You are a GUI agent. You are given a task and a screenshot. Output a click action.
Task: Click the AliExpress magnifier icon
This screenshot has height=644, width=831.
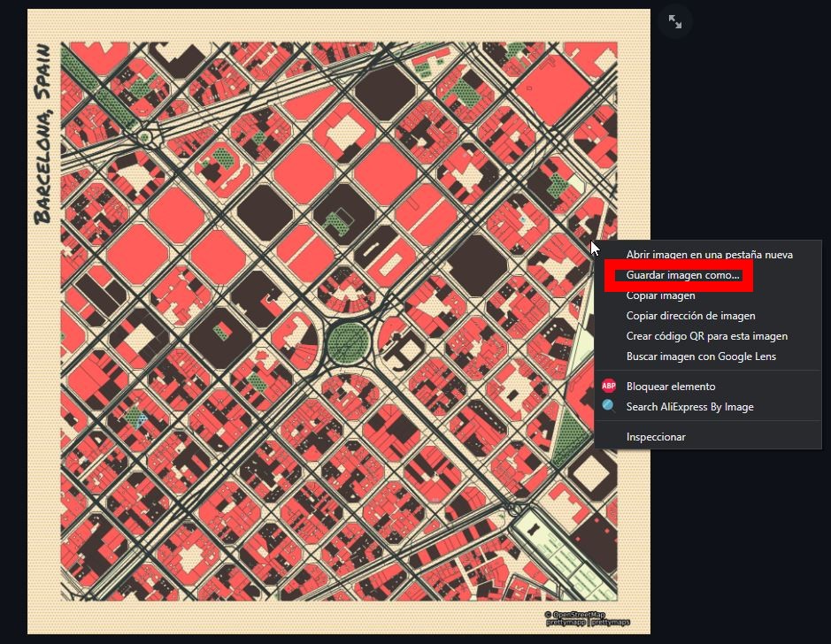click(x=609, y=407)
